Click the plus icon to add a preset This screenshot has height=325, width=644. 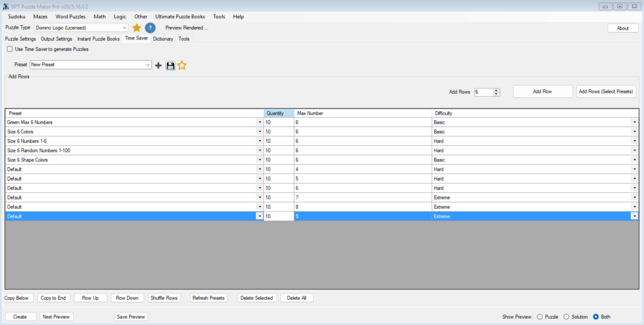tap(158, 65)
